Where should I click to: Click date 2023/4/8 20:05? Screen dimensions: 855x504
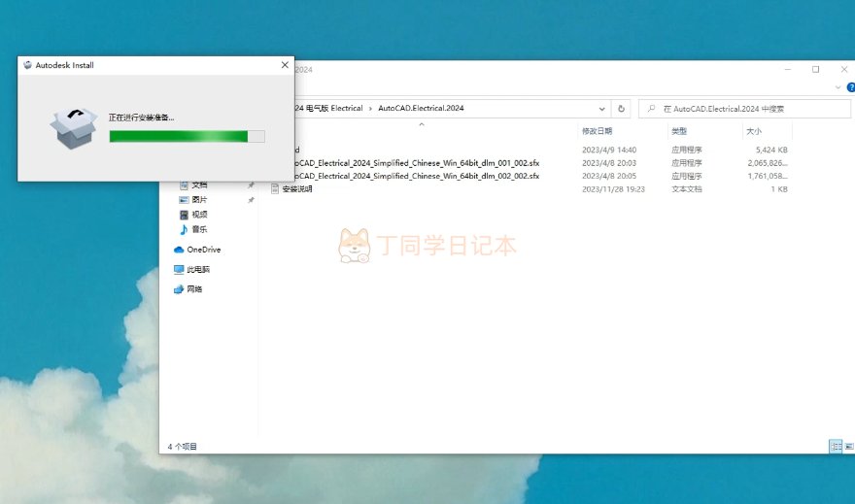point(609,176)
